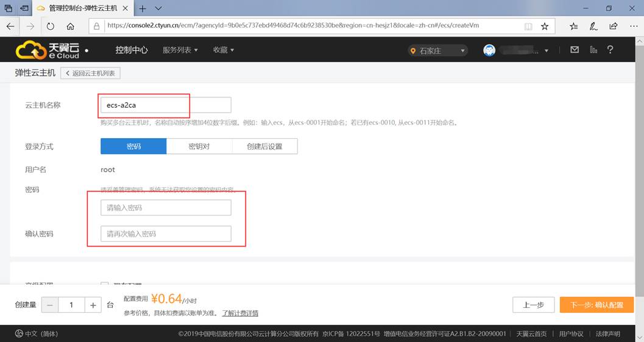Open the help question mark icon

tap(610, 50)
